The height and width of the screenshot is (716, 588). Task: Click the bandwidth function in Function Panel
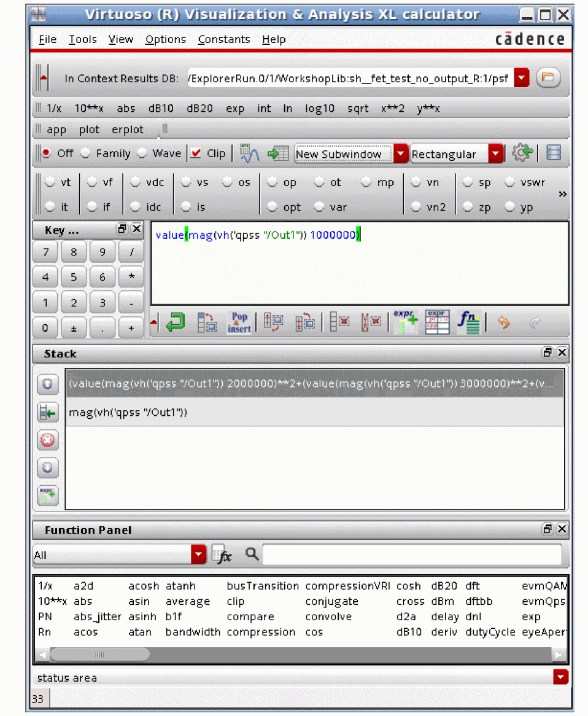point(193,632)
